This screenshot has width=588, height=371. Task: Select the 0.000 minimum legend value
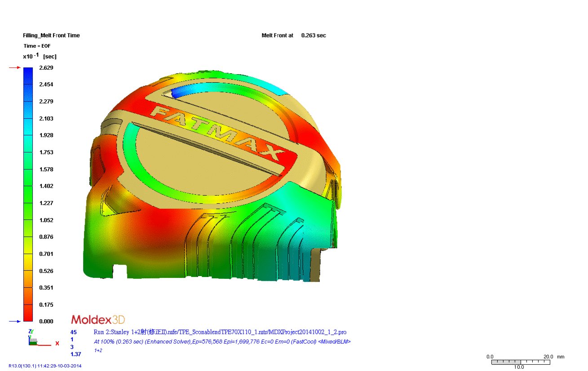(46, 322)
